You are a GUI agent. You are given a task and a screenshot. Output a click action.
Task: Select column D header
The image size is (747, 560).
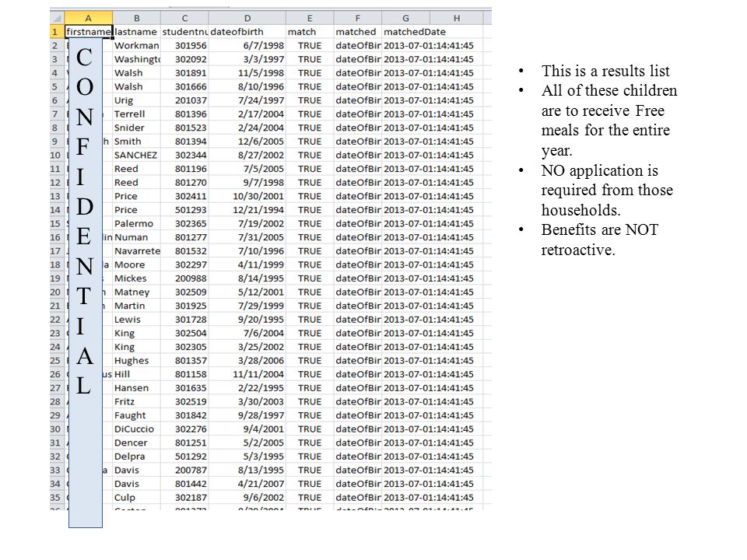pos(247,18)
